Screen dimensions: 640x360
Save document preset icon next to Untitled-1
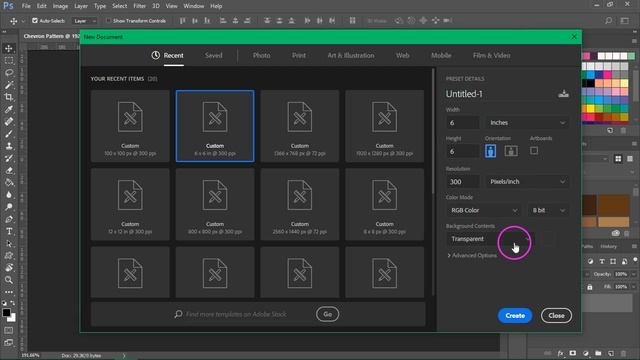(563, 94)
